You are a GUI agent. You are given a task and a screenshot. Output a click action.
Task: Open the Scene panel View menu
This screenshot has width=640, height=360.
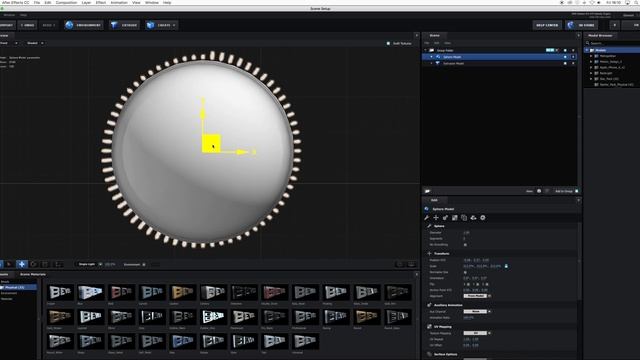tap(447, 43)
